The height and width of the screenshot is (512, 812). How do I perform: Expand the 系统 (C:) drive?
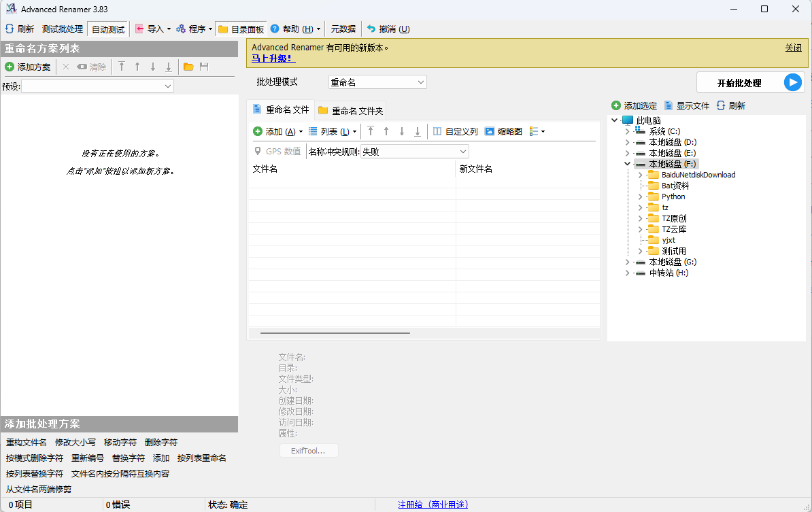tap(627, 131)
